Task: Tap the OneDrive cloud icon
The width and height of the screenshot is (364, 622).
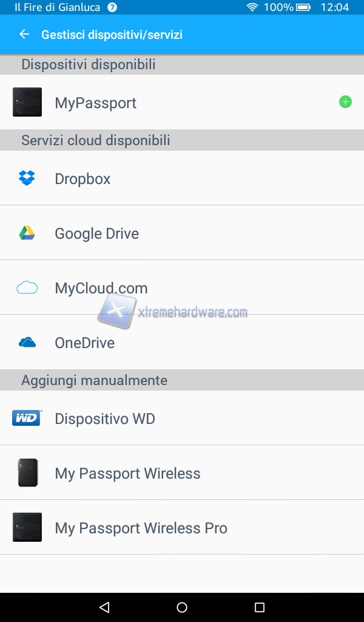Action: point(27,343)
